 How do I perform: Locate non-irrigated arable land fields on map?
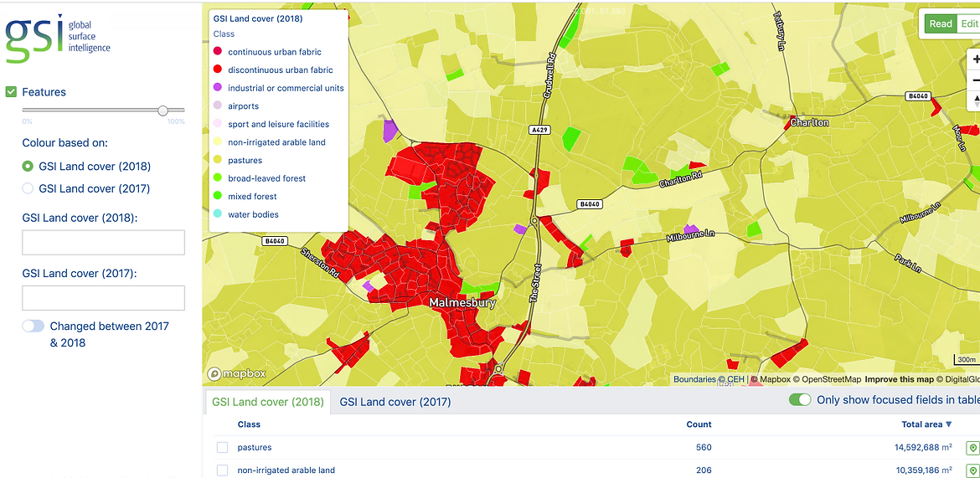click(x=972, y=470)
